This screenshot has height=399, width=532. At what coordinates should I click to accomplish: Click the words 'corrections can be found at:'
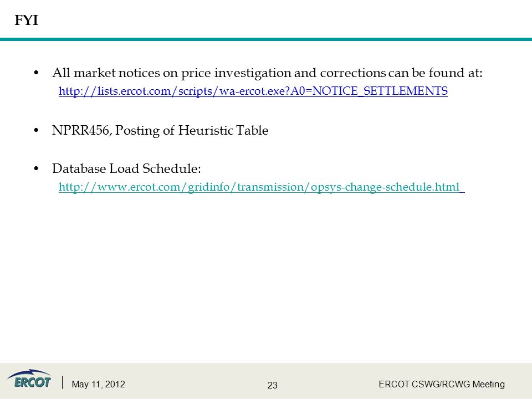pyautogui.click(x=401, y=73)
